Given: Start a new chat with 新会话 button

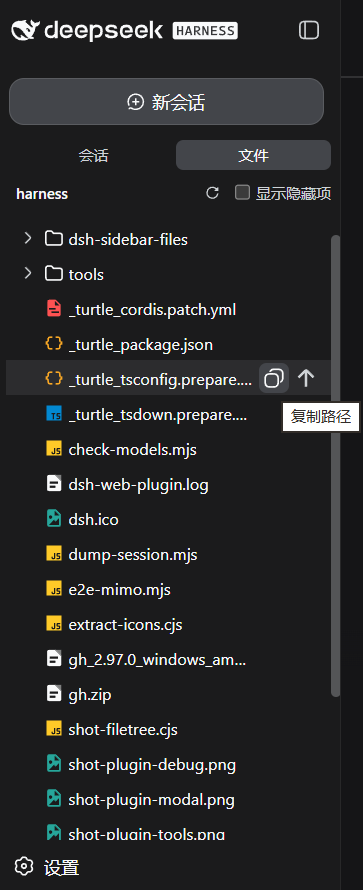Looking at the screenshot, I should tap(166, 102).
